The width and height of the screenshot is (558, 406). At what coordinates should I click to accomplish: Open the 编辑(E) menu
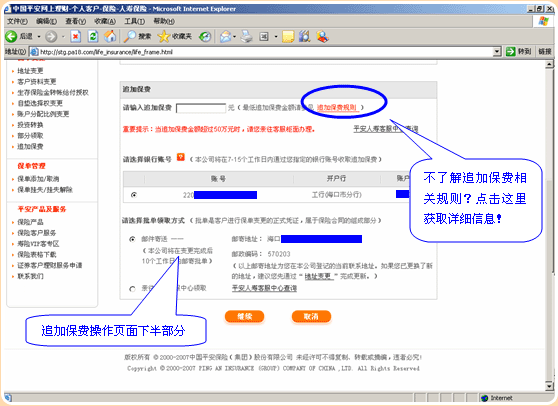(46, 21)
